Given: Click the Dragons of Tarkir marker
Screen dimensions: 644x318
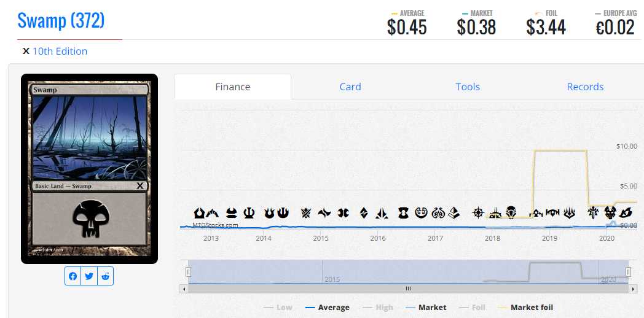Looking at the screenshot, I should coord(344,213).
